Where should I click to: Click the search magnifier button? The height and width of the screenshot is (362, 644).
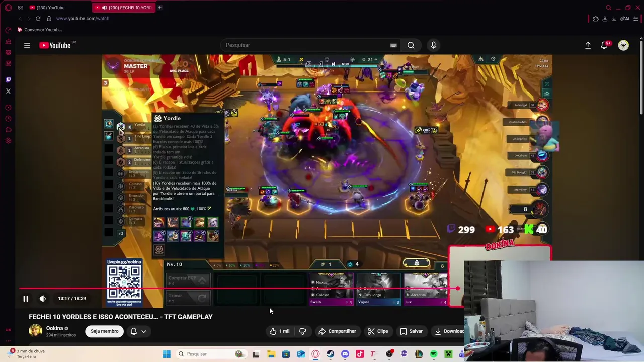(x=411, y=45)
